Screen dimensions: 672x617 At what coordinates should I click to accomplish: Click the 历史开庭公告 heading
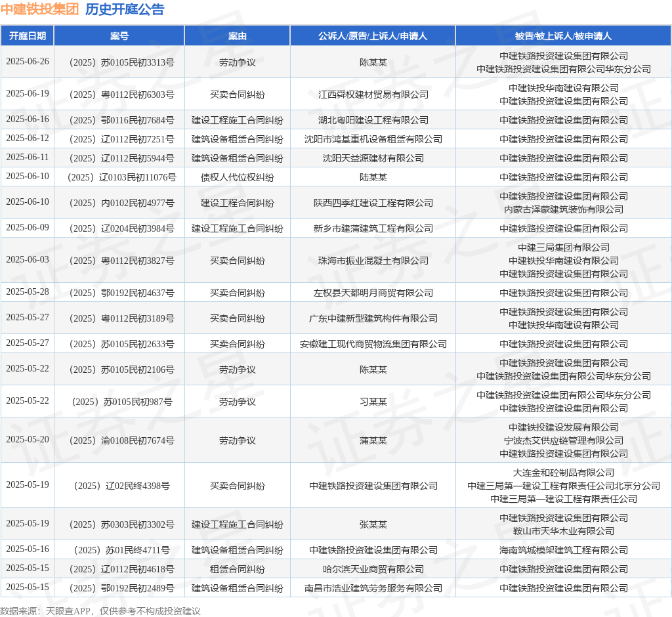pos(125,9)
